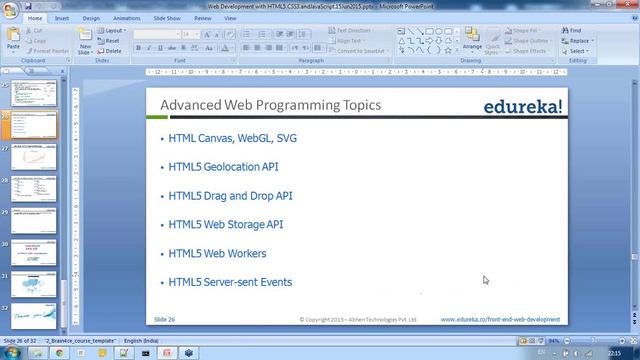
Task: Open the Select dropdown
Action: pos(576,51)
